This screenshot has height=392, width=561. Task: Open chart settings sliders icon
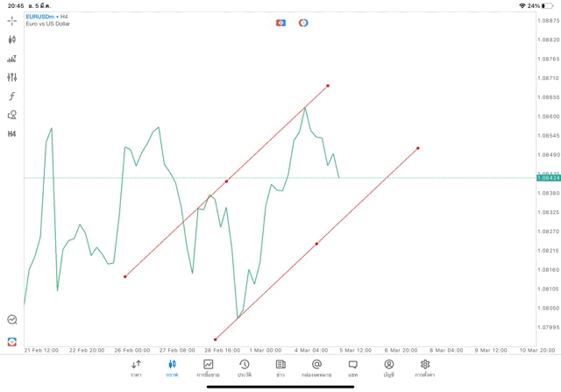[x=11, y=77]
